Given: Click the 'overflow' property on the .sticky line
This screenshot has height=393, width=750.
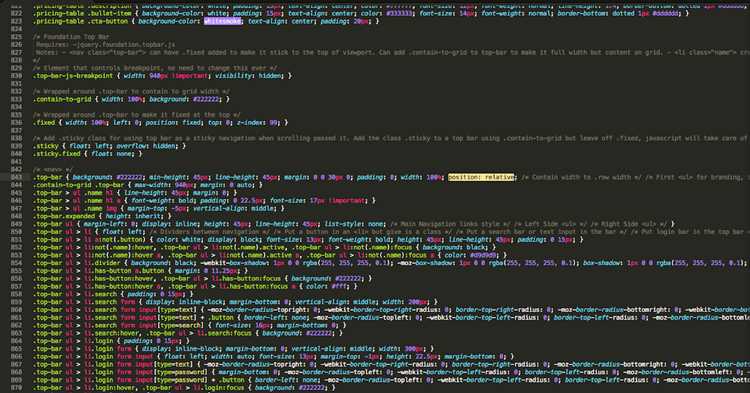Looking at the screenshot, I should pos(132,146).
